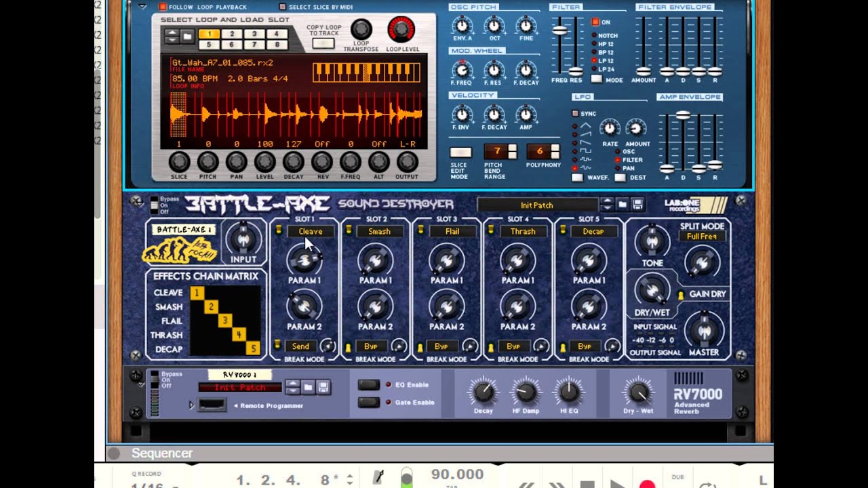Open the Slot 4 Thrash effect selector
Viewport: 868px width, 488px height.
[x=523, y=231]
